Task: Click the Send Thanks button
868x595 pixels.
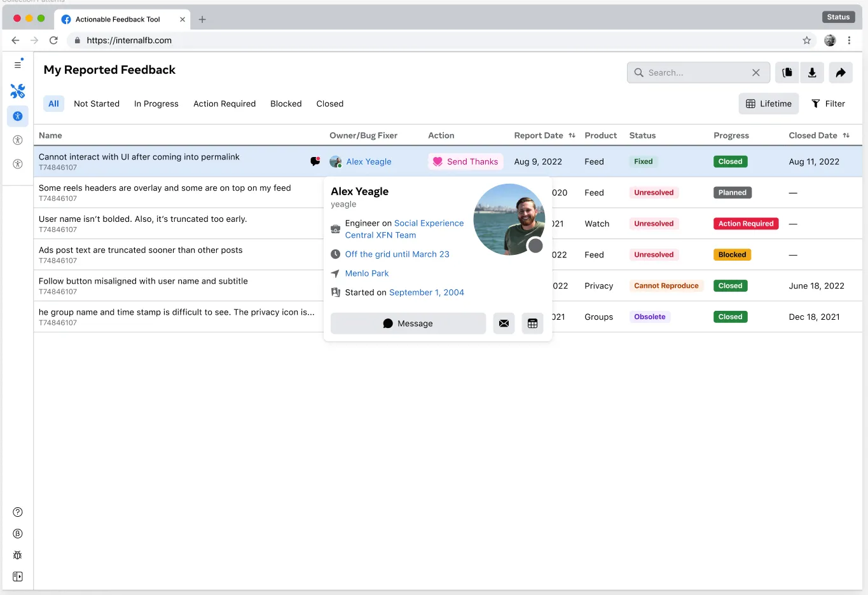Action: (x=465, y=161)
